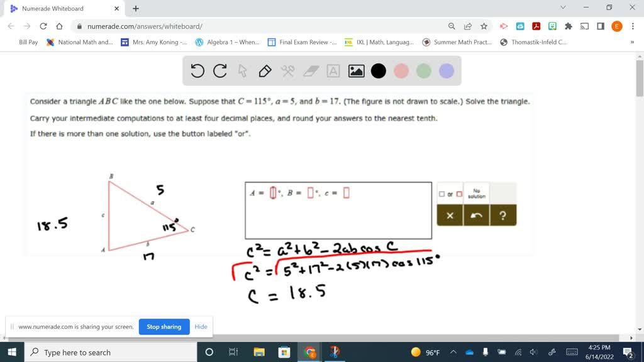Click the Stop sharing button
The width and height of the screenshot is (644, 362).
tap(164, 327)
